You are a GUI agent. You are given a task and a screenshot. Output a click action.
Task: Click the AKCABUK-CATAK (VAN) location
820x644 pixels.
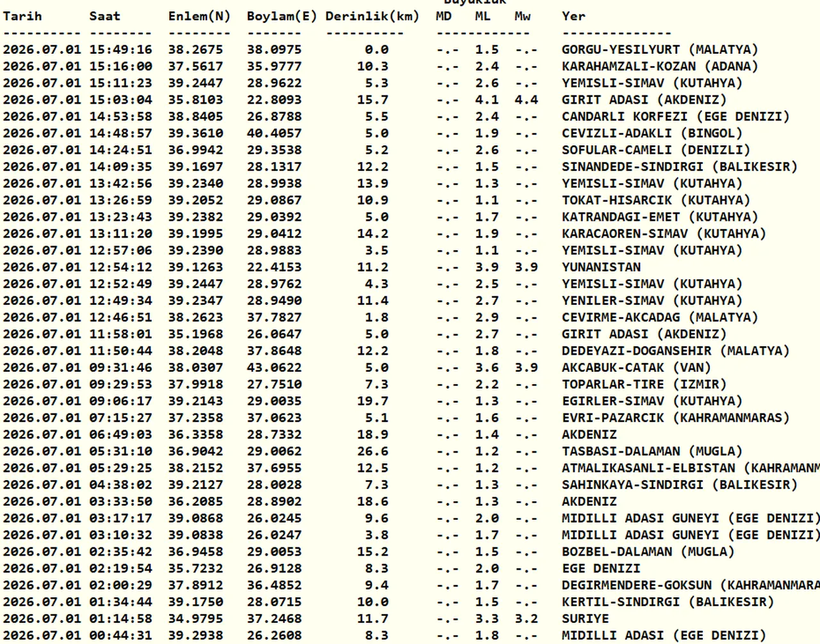(x=636, y=367)
